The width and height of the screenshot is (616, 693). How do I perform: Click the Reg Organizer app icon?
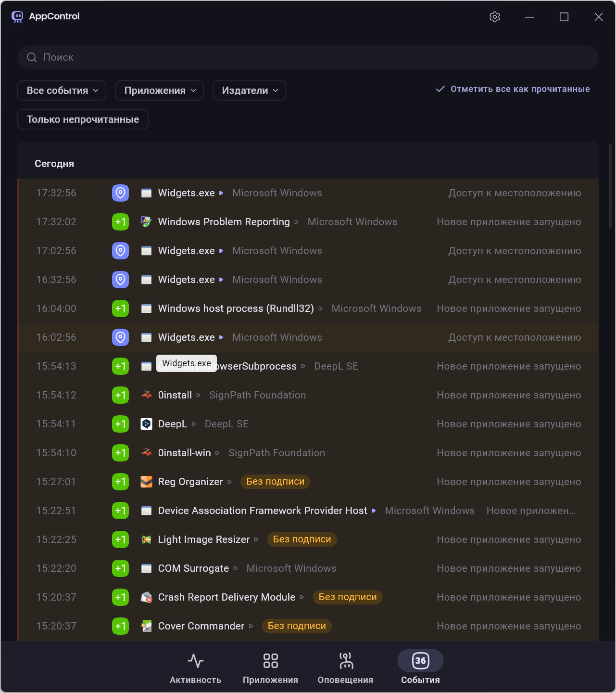[146, 482]
